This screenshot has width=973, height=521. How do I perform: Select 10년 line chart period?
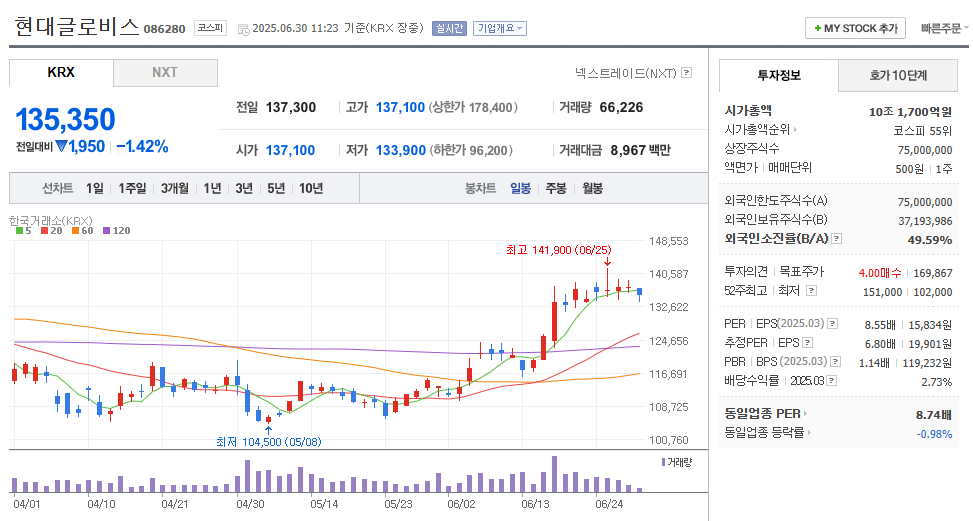[311, 189]
